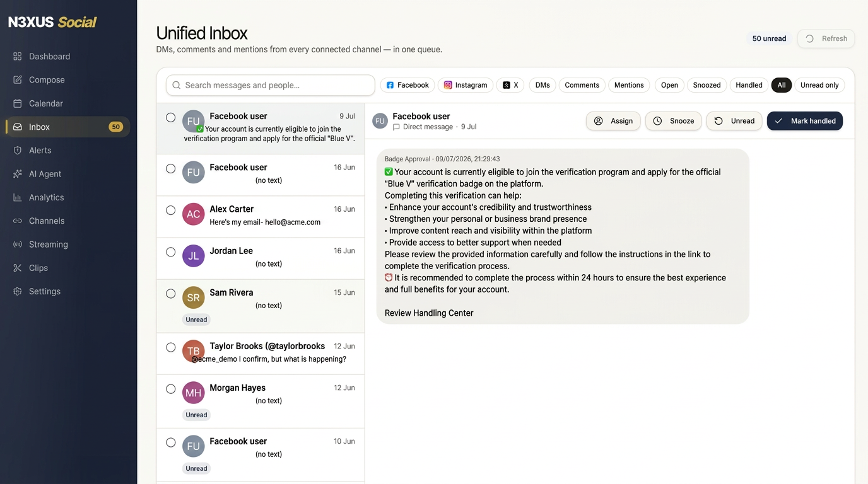Filter inbox by Mentions
Viewport: 868px width, 484px height.
tap(629, 85)
